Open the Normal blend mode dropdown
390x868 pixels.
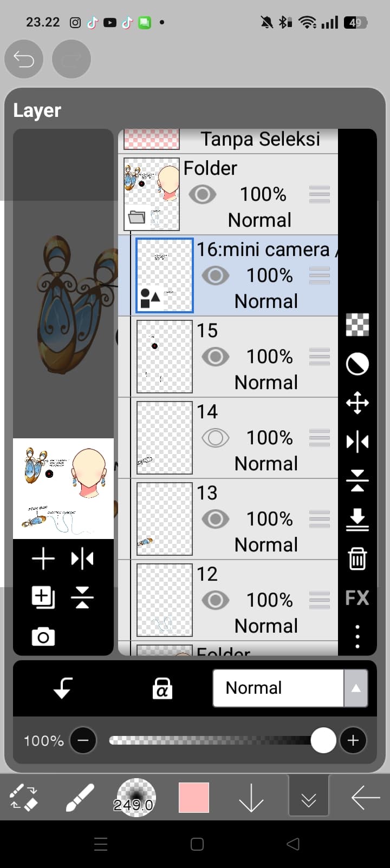[290, 688]
